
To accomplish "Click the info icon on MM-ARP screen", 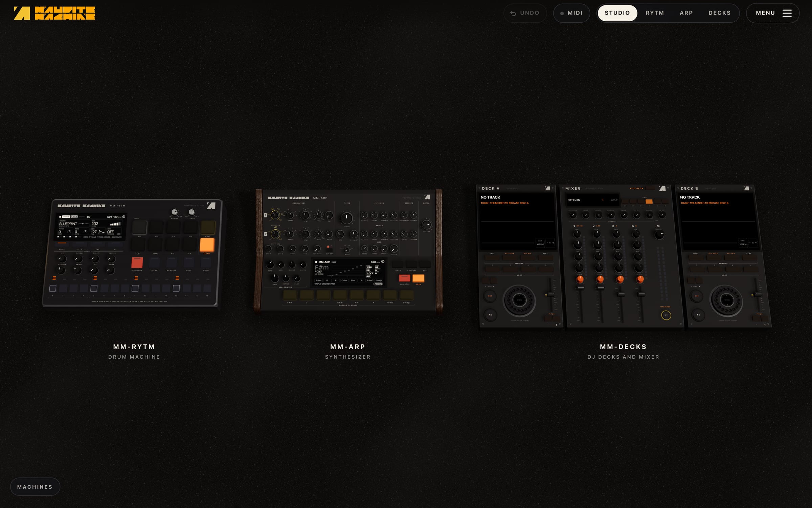I will 383,261.
